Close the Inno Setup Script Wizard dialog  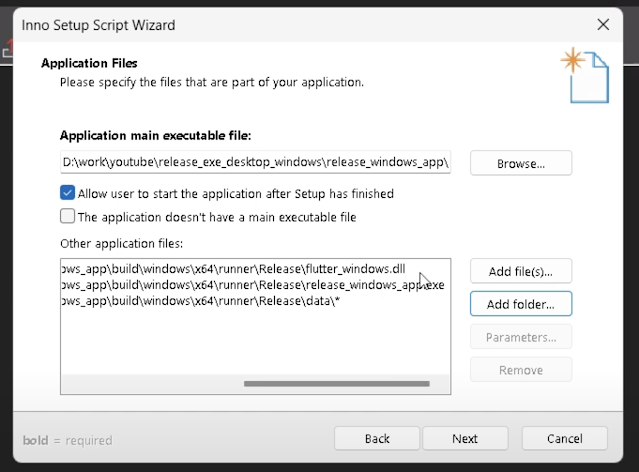[602, 23]
